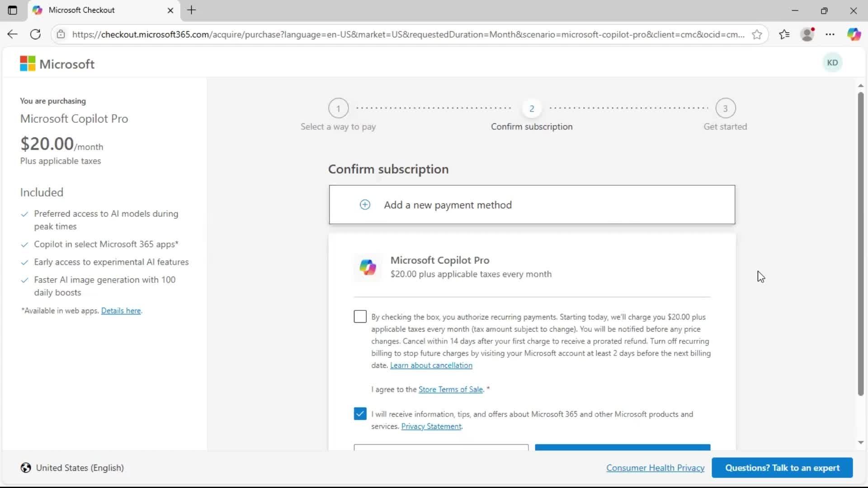868x488 pixels.
Task: Select step 3 Get started
Action: 725,115
